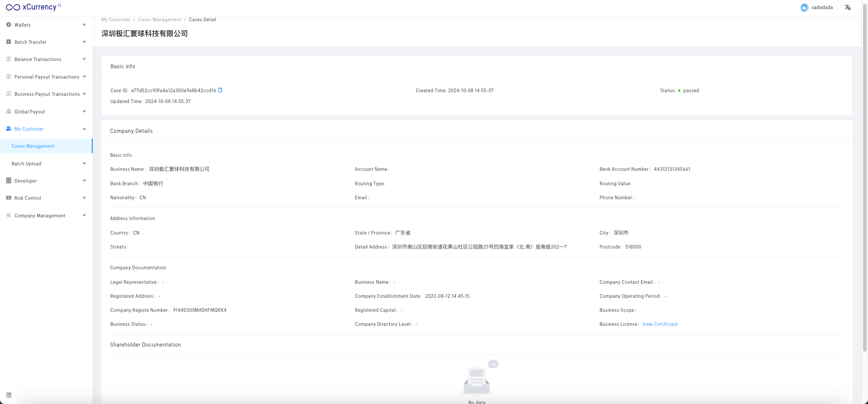868x404 pixels.
Task: Click the Balance Transactions sidebar icon
Action: [x=9, y=59]
